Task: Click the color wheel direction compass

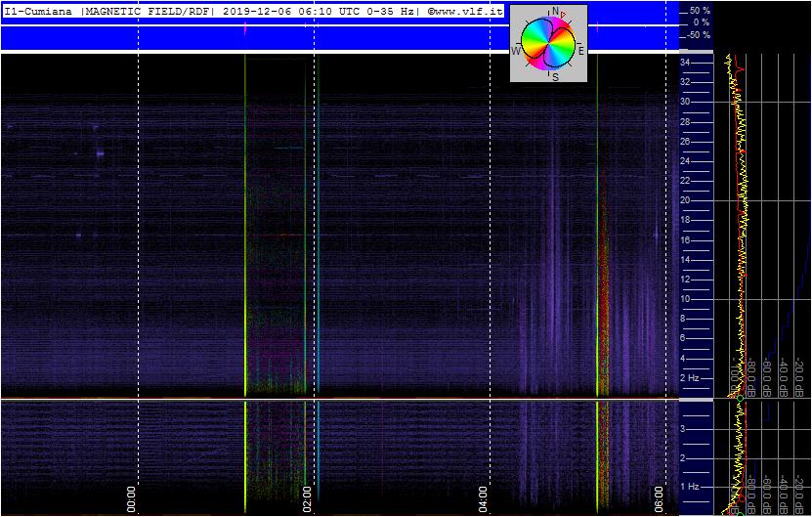Action: point(548,43)
